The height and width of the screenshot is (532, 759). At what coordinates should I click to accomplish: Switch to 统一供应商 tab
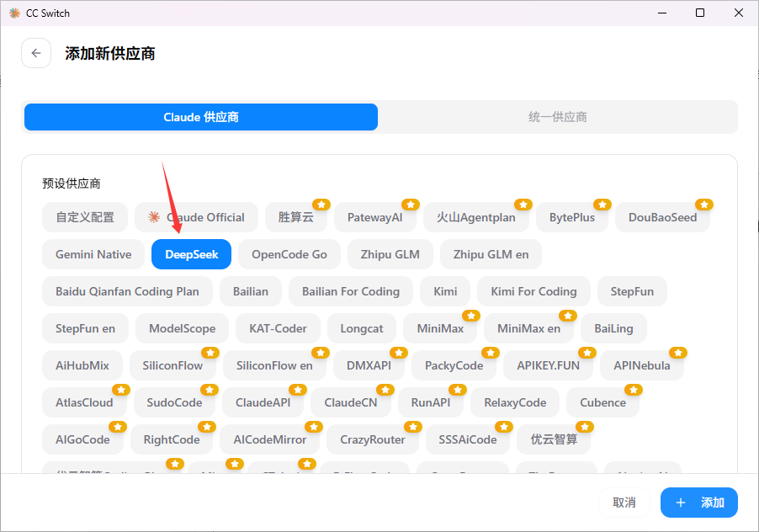[x=557, y=117]
